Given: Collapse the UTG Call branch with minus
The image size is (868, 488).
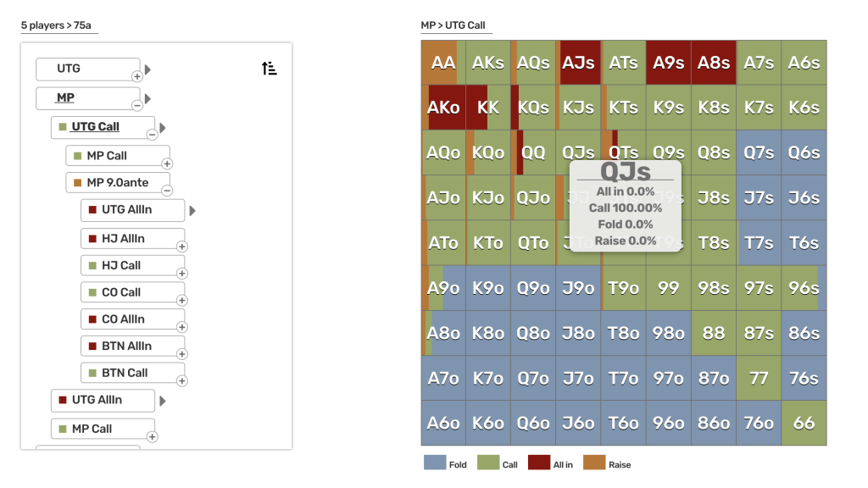Looking at the screenshot, I should click(x=152, y=135).
